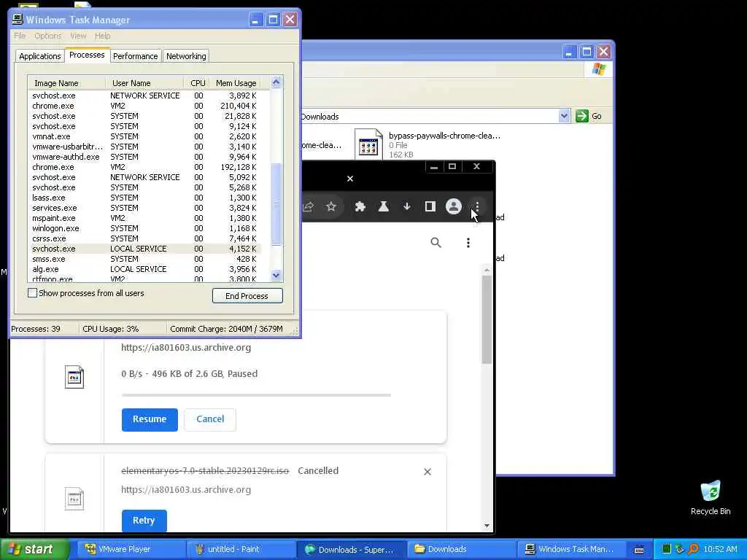
Task: Select the vmware-authd.exe process row
Action: [144, 157]
